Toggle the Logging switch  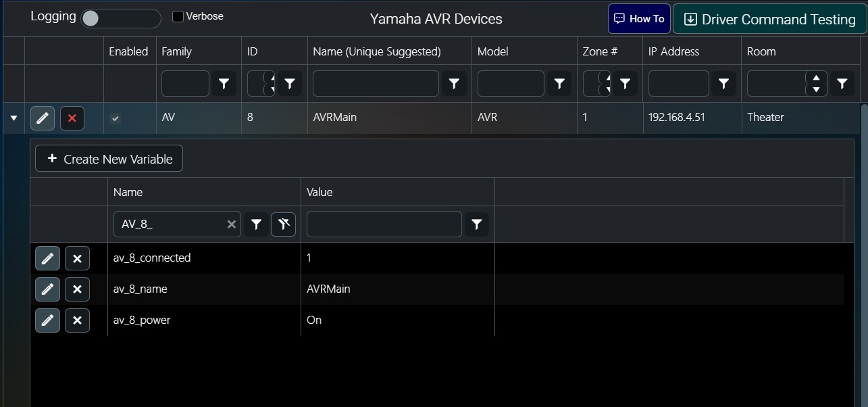click(120, 18)
